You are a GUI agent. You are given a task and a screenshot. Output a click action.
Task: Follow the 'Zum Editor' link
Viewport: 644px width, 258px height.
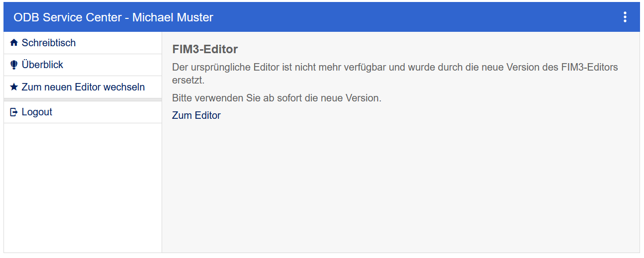click(196, 116)
